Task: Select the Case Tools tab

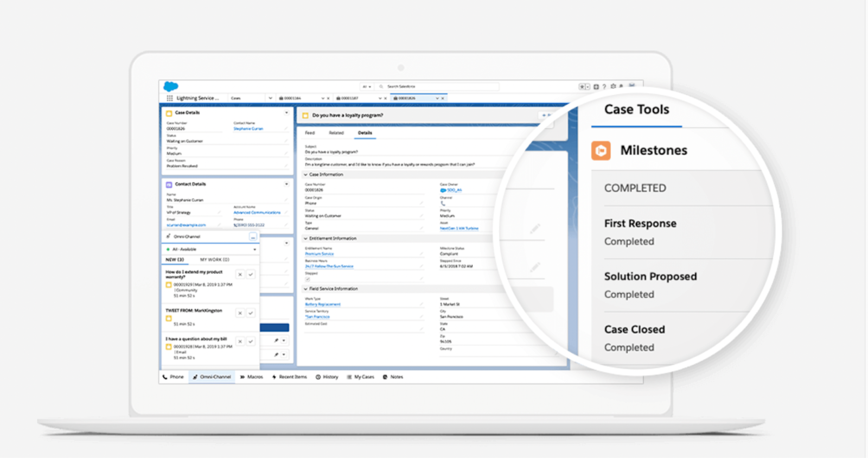Action: coord(637,110)
